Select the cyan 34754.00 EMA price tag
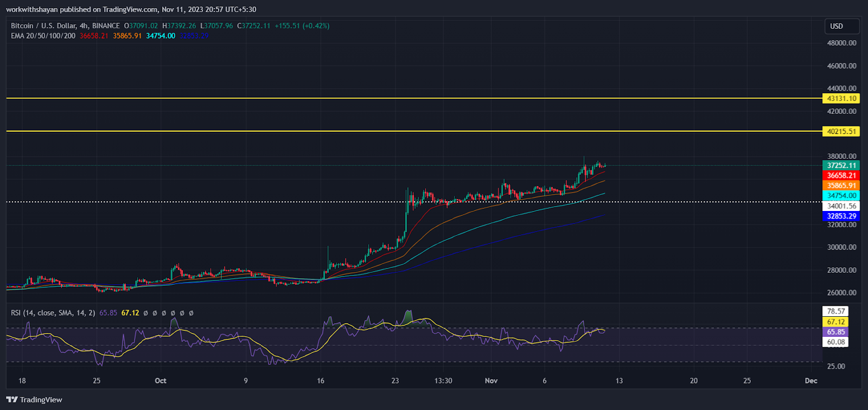This screenshot has height=410, width=868. coord(841,195)
